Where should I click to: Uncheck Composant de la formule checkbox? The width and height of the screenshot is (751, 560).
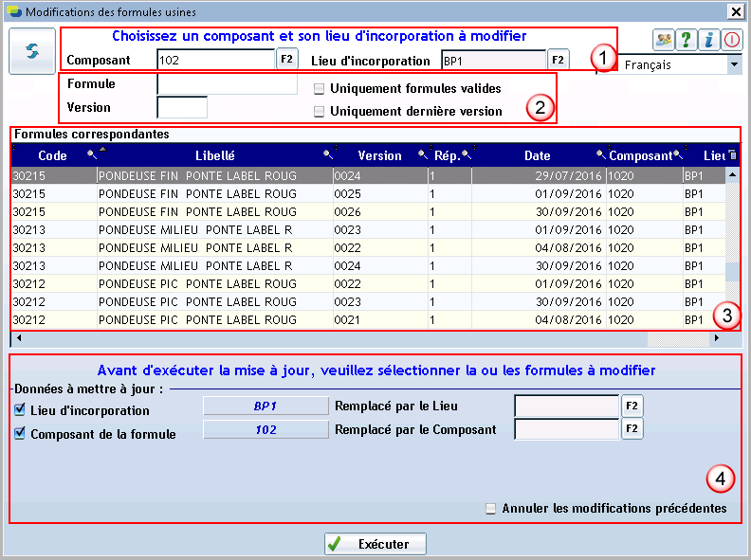[x=20, y=433]
